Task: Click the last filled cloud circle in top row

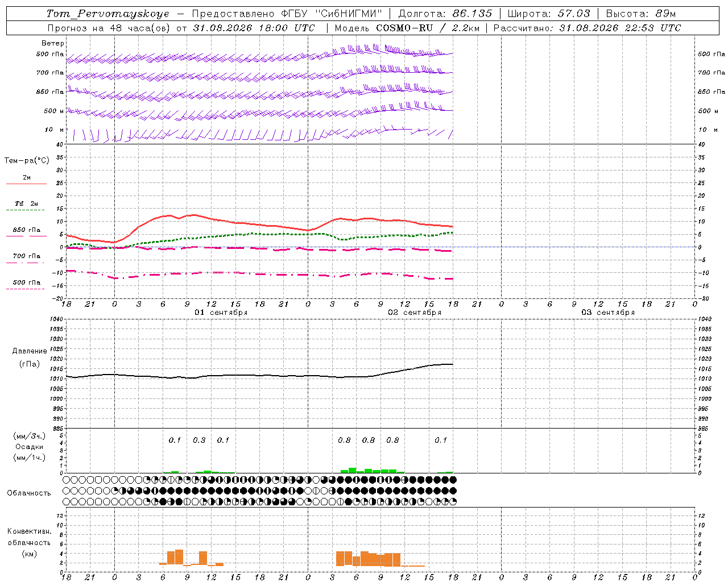Action: [x=453, y=480]
